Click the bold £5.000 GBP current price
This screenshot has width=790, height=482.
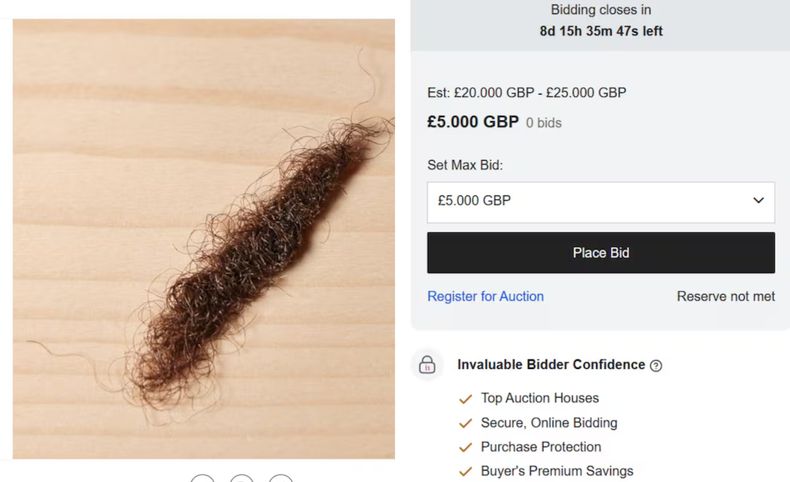point(473,122)
